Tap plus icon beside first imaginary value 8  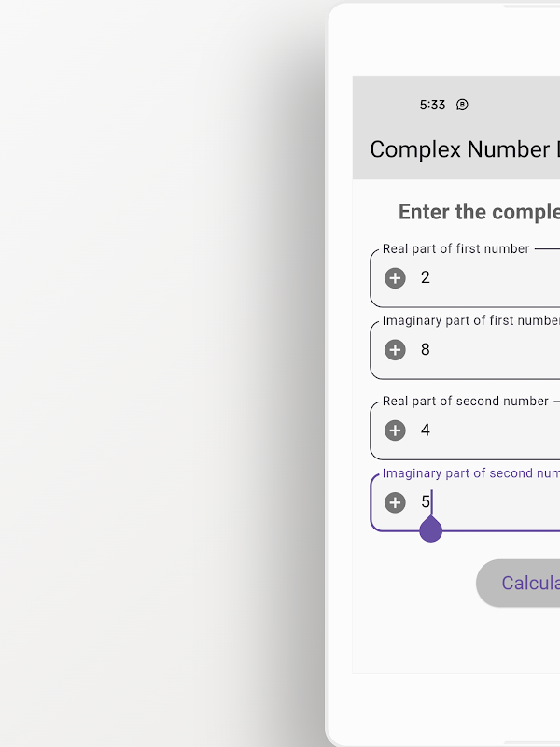point(395,349)
